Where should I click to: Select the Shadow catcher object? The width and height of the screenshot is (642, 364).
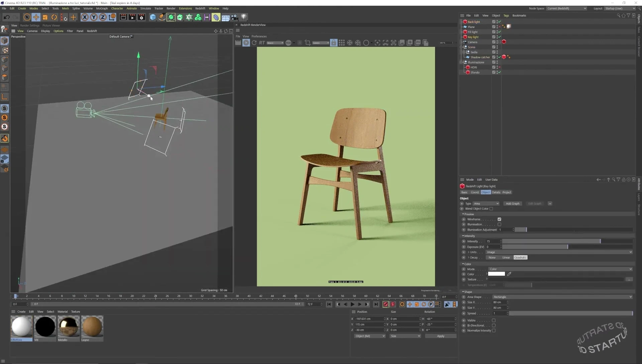pos(480,57)
